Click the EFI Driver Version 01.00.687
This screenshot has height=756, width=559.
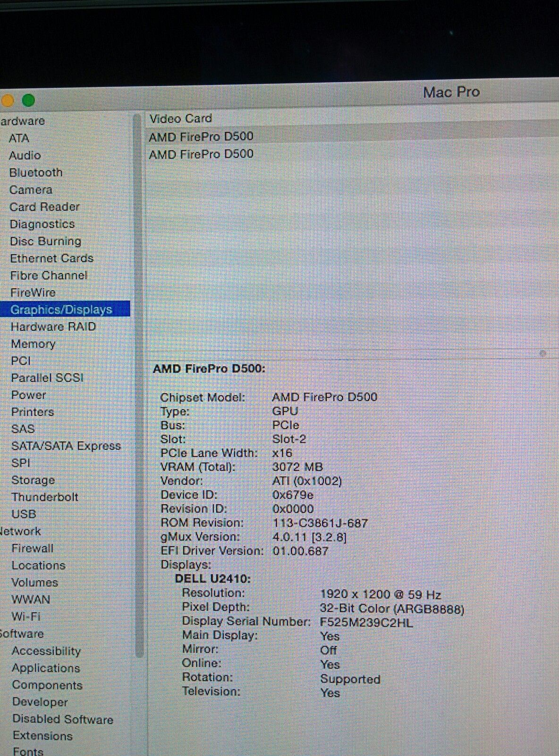[x=300, y=551]
